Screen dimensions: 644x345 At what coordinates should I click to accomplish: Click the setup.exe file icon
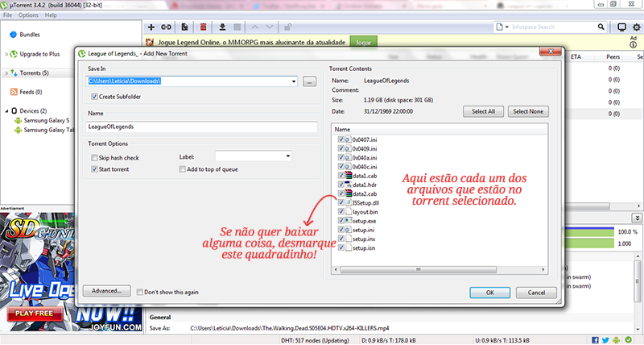(x=349, y=221)
